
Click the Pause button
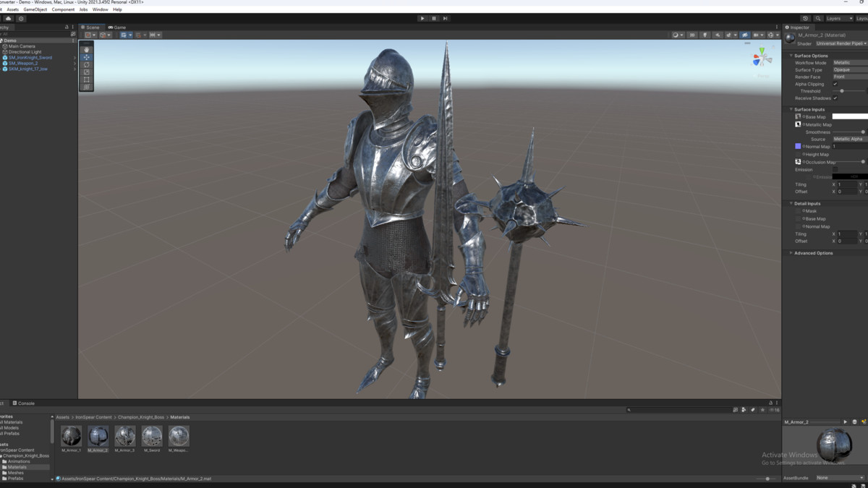pyautogui.click(x=433, y=18)
